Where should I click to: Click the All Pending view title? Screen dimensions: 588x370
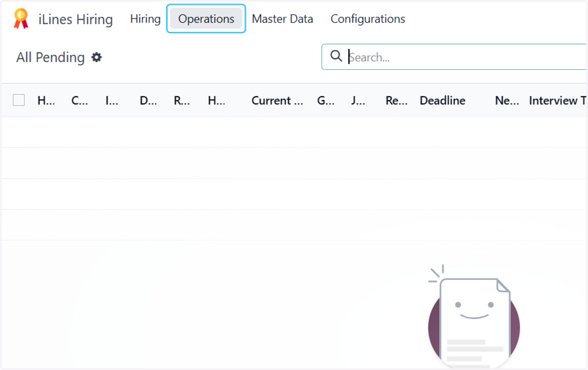point(50,57)
